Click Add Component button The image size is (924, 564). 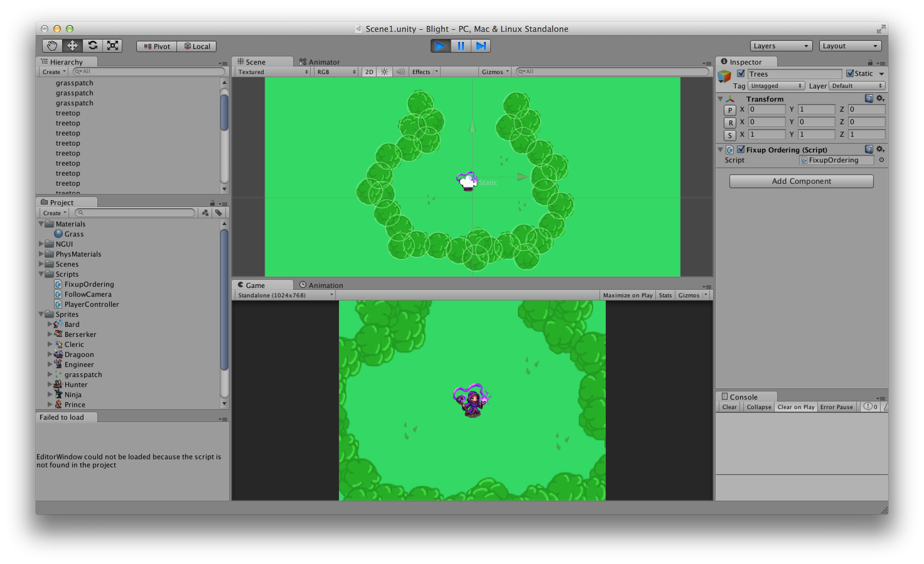pos(801,181)
